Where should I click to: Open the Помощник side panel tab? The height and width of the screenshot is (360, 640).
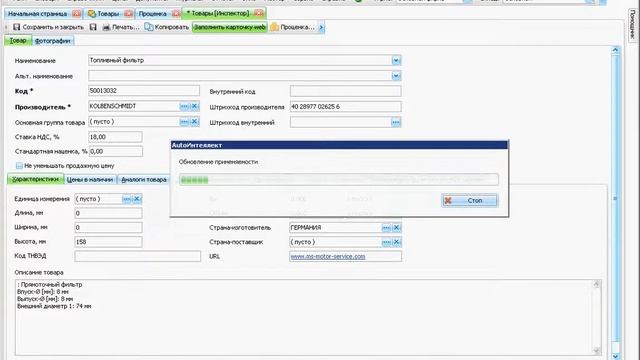click(x=633, y=25)
